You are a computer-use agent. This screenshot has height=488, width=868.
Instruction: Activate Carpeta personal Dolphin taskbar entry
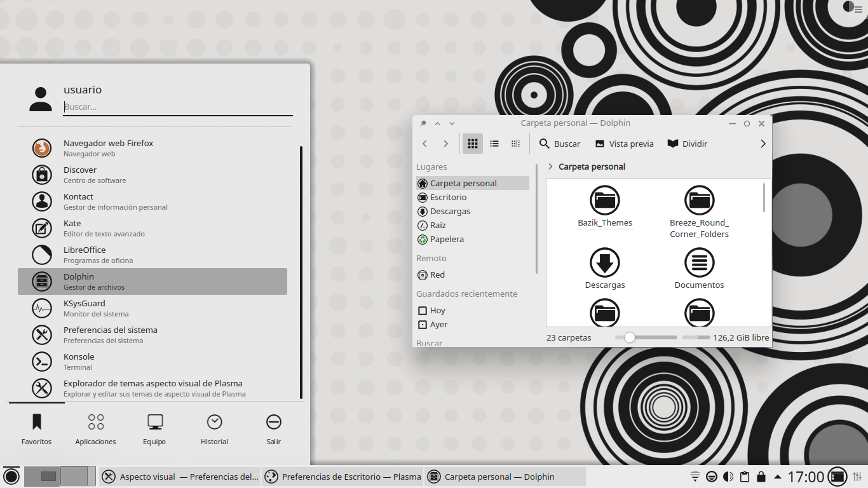(505, 477)
